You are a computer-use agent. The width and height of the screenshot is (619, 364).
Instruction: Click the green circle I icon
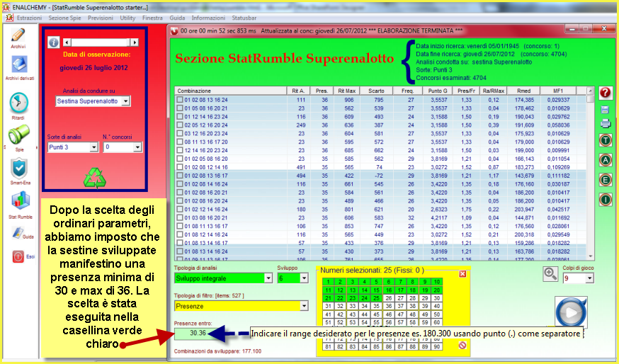(605, 200)
